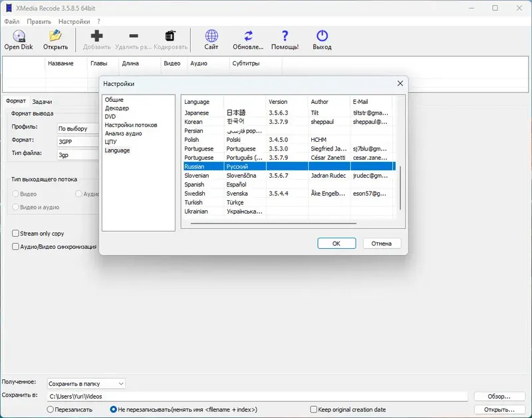
Task: Select the Polish language row
Action: click(289, 140)
